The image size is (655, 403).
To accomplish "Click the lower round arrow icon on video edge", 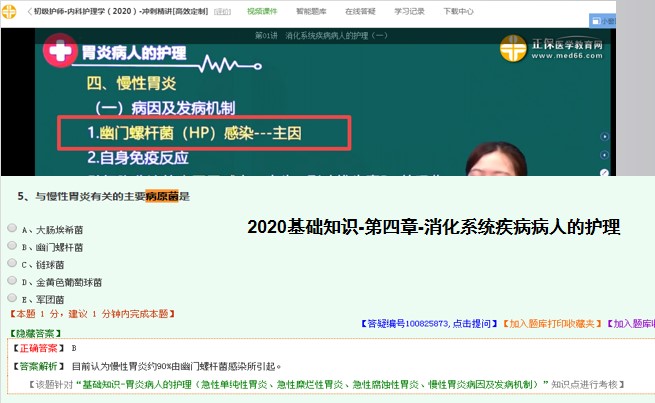I will [602, 154].
